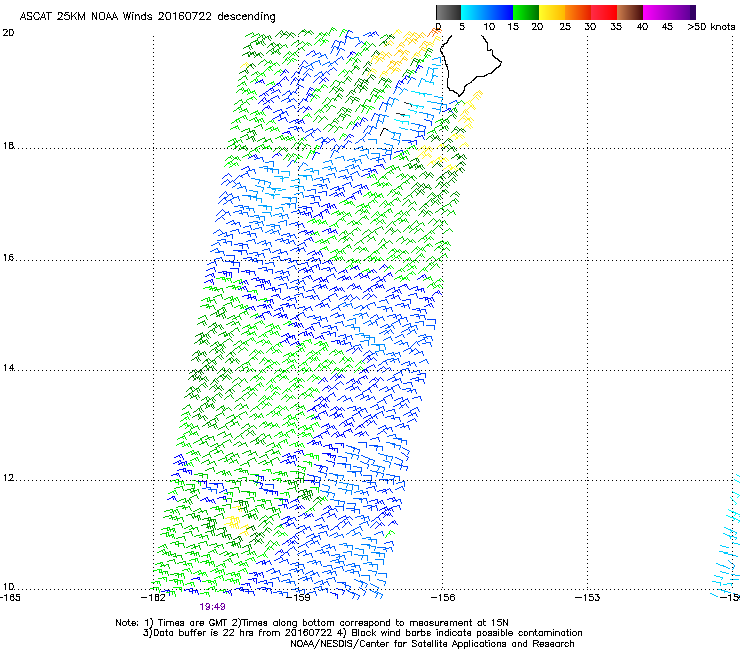Click the longitude label '-159'

(x=298, y=598)
